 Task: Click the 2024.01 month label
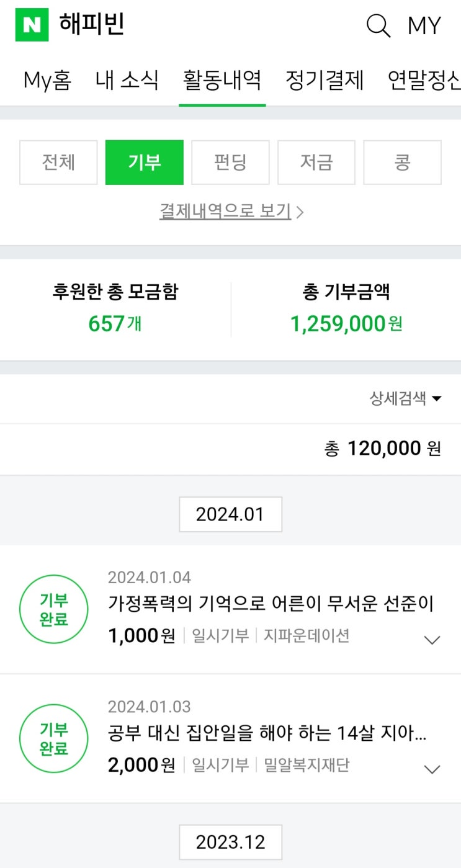click(230, 514)
